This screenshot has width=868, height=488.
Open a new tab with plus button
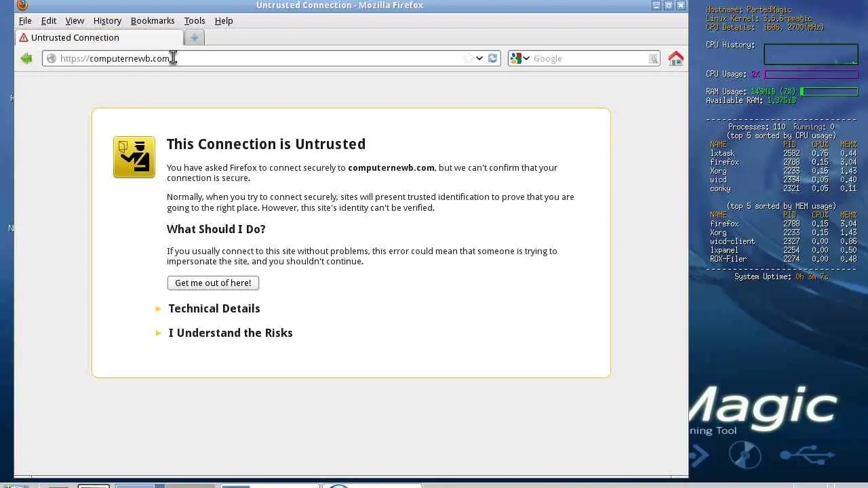[x=194, y=37]
